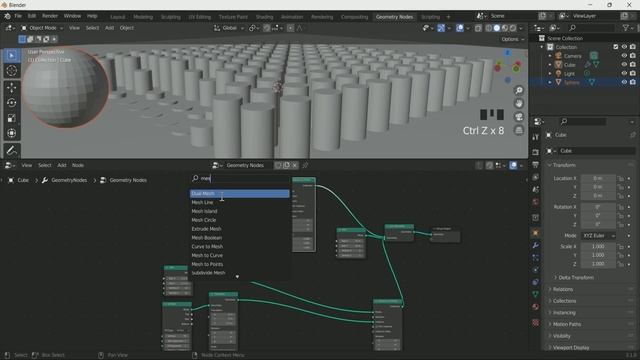Open the Material properties tab icon
This screenshot has width=640, height=360.
point(536,307)
